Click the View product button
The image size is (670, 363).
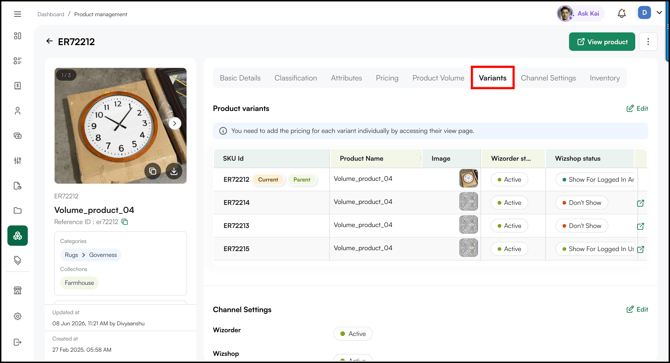coord(602,41)
